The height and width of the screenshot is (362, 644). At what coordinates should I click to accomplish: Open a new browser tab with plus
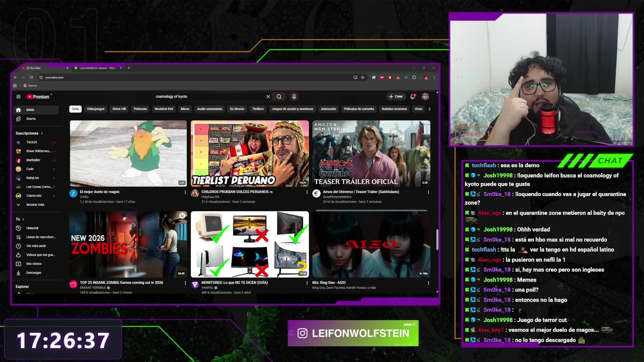pos(128,67)
